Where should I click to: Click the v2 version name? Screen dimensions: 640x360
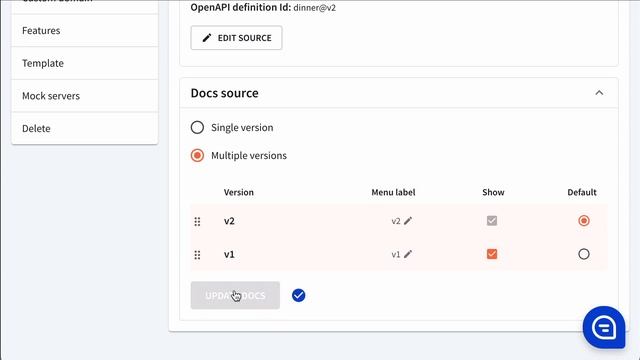pyautogui.click(x=229, y=221)
